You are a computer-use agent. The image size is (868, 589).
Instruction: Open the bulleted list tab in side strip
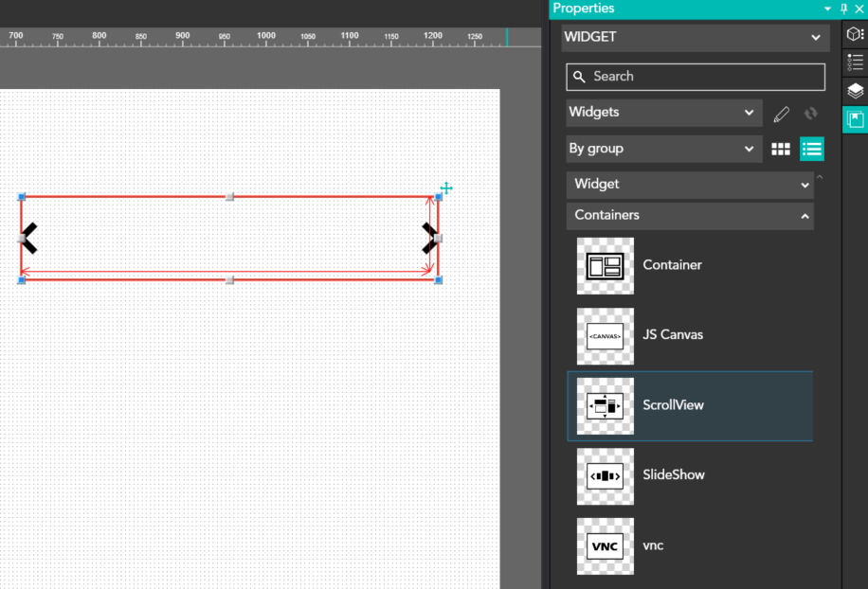pyautogui.click(x=855, y=62)
